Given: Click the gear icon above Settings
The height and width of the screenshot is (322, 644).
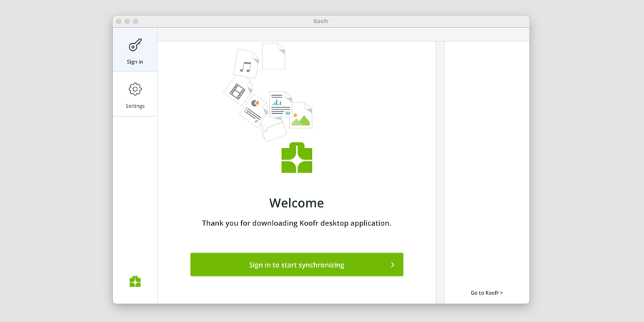Looking at the screenshot, I should tap(135, 89).
